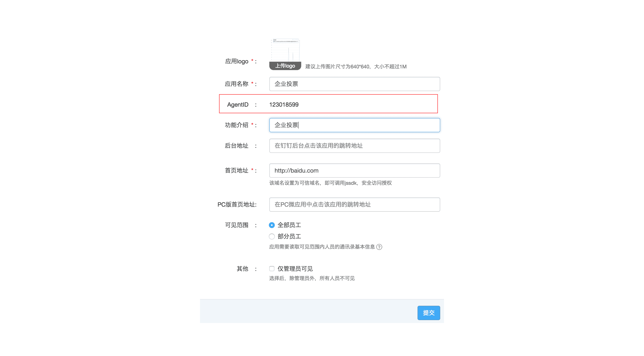This screenshot has height=356, width=644.
Task: Click the uploaded logo thumbnail preview
Action: 285,50
